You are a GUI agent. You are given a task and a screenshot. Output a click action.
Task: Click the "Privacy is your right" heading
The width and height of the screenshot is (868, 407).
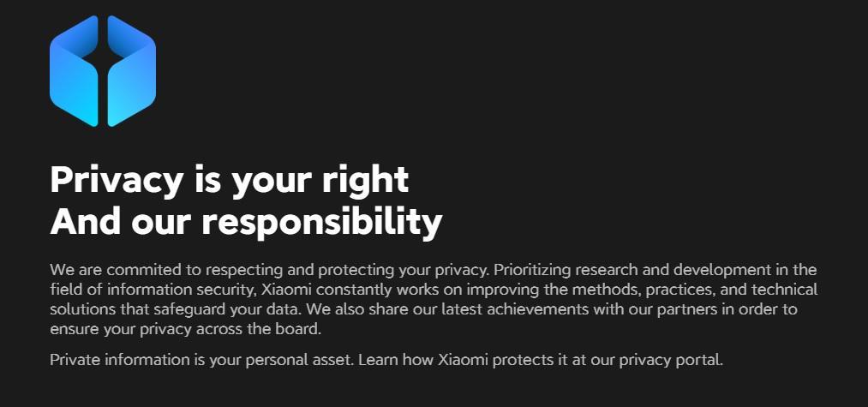click(x=229, y=181)
